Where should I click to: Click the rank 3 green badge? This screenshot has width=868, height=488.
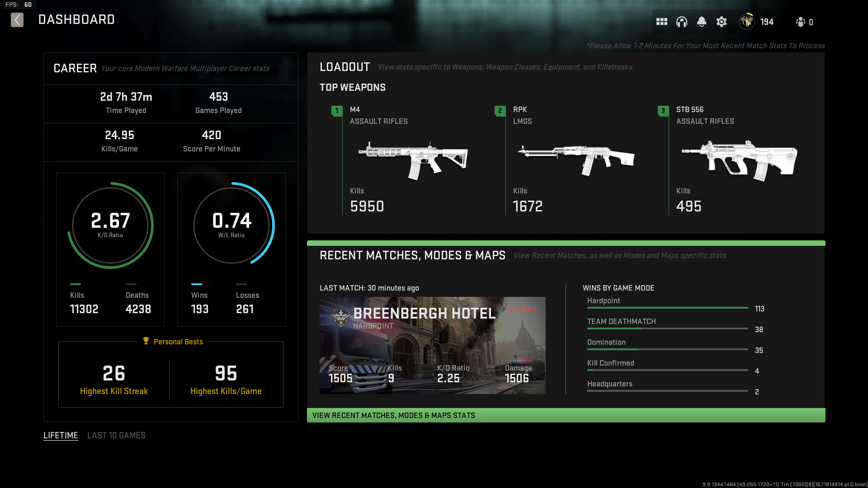pyautogui.click(x=663, y=111)
